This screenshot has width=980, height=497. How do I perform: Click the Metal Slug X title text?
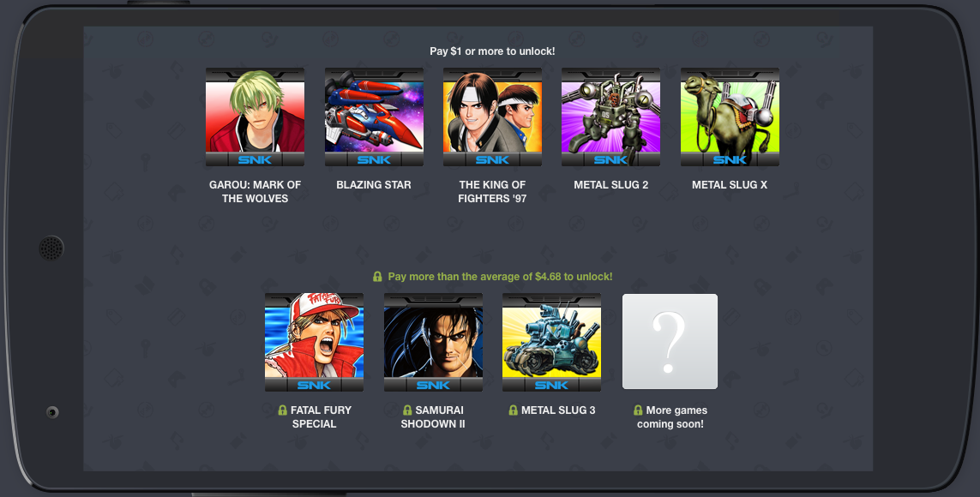(x=730, y=185)
